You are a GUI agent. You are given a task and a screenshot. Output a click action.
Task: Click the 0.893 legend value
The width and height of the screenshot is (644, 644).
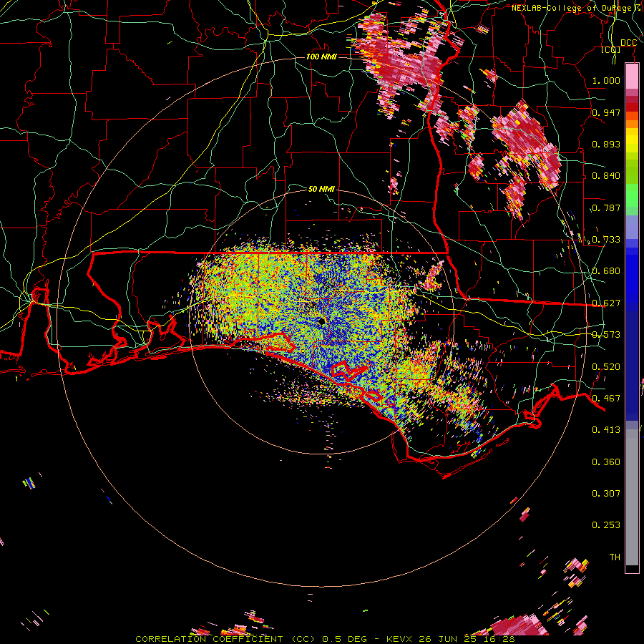click(606, 144)
